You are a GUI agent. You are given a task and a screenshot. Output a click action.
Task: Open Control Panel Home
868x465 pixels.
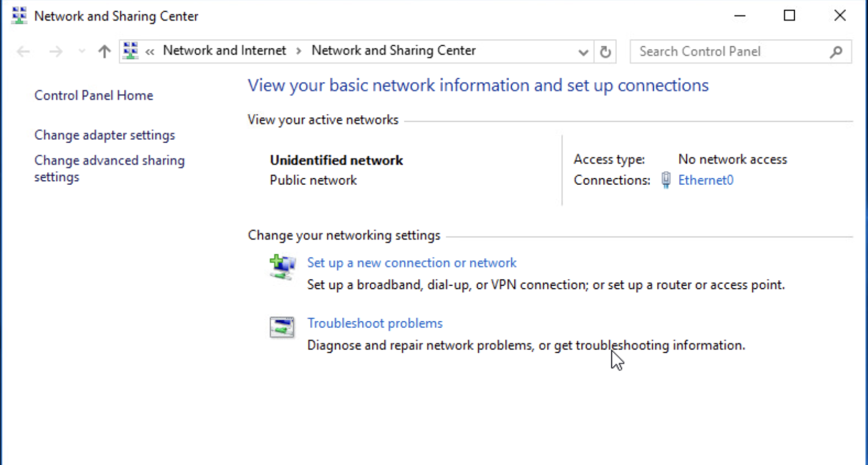(x=93, y=96)
